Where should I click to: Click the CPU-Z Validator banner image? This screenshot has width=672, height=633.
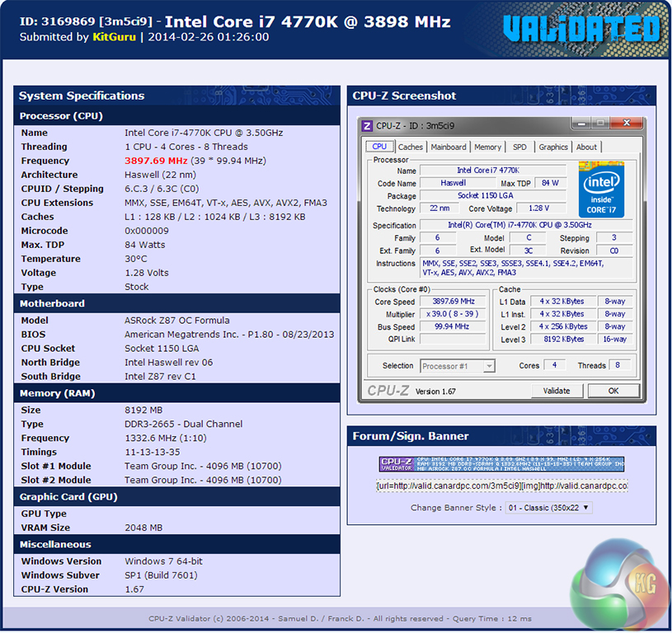click(x=501, y=464)
